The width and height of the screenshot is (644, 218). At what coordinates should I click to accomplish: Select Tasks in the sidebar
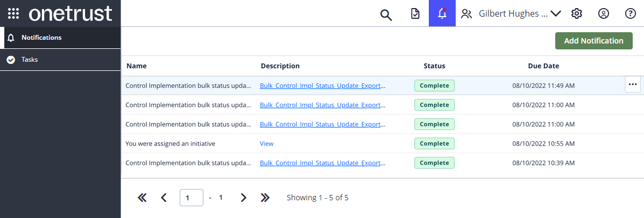point(30,60)
